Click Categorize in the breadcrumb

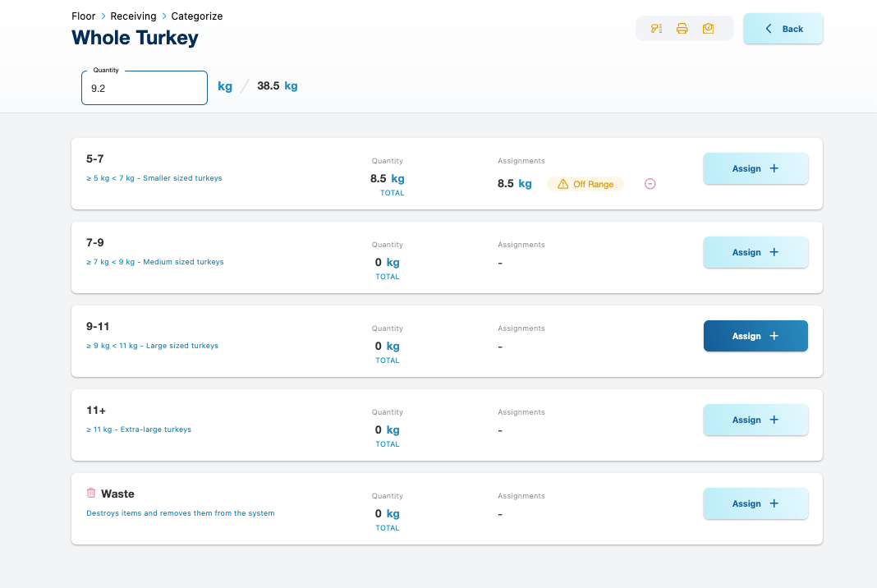196,16
